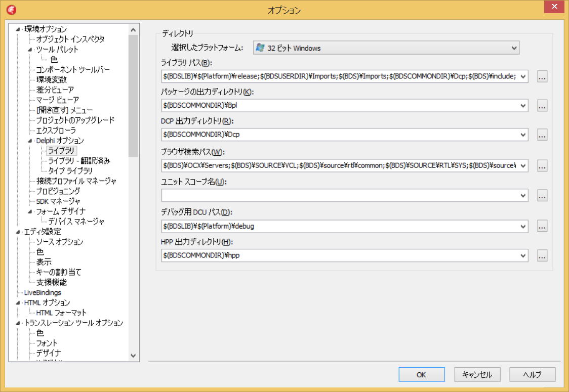
Task: Select 接続プロファイル マネージャ tree item
Action: 76,181
